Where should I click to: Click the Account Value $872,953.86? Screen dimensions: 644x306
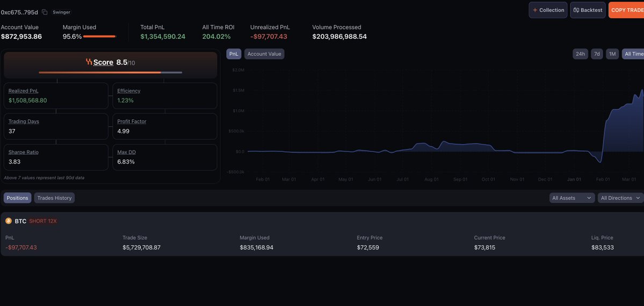tap(21, 37)
